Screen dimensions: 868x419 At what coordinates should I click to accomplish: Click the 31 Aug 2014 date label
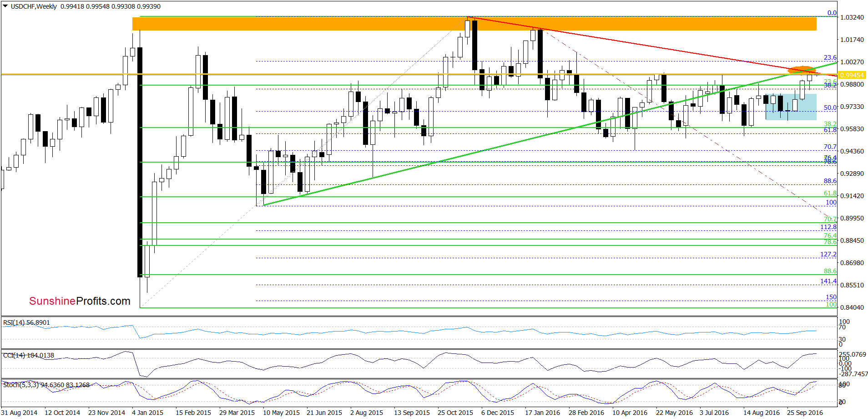pyautogui.click(x=19, y=413)
